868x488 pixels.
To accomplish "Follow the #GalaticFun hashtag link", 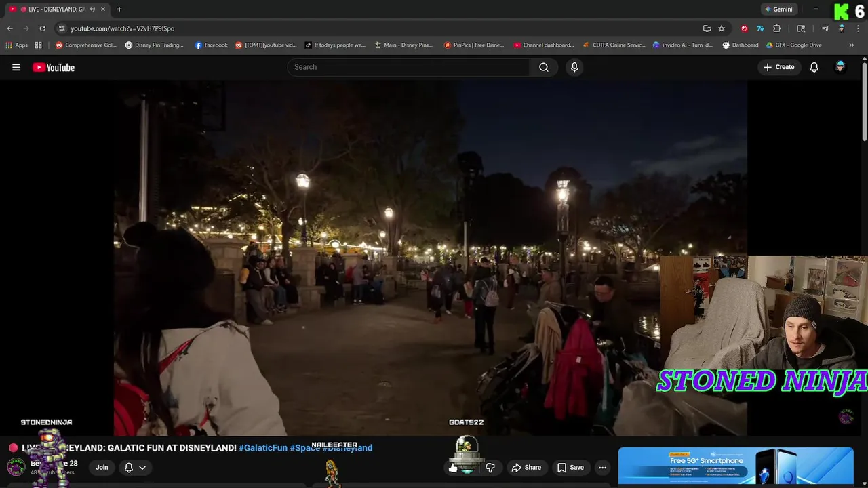I will tap(263, 448).
